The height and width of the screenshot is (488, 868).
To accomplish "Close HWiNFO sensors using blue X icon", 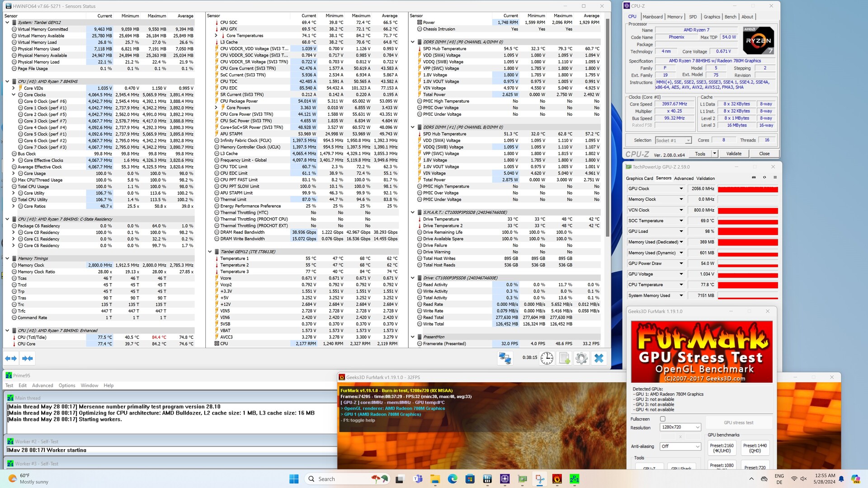I will coord(599,358).
